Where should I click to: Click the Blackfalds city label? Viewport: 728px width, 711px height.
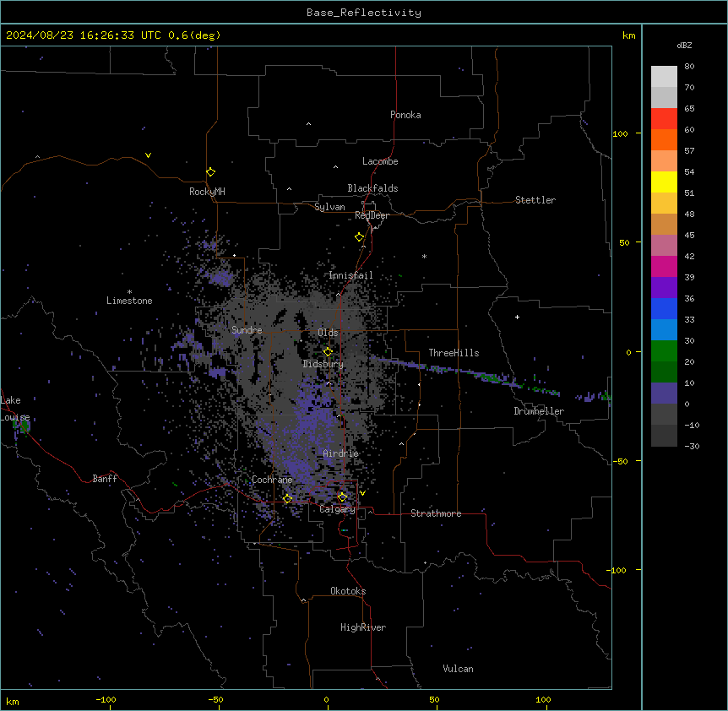pyautogui.click(x=372, y=188)
